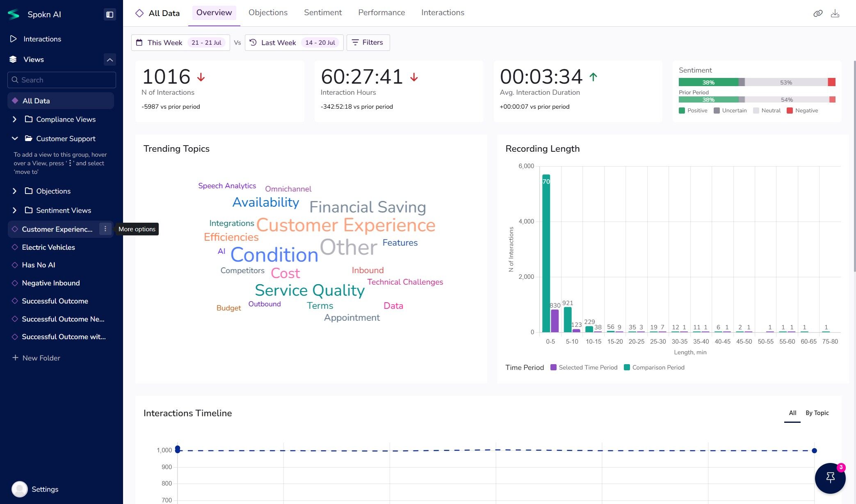Click the Spokn AI logo
This screenshot has height=504, width=856.
pos(14,14)
